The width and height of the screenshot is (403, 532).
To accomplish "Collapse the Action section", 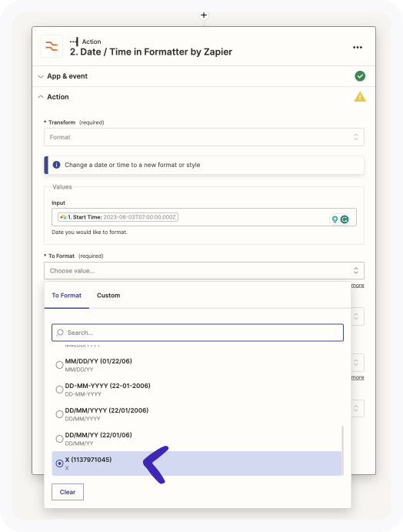I will pyautogui.click(x=204, y=97).
